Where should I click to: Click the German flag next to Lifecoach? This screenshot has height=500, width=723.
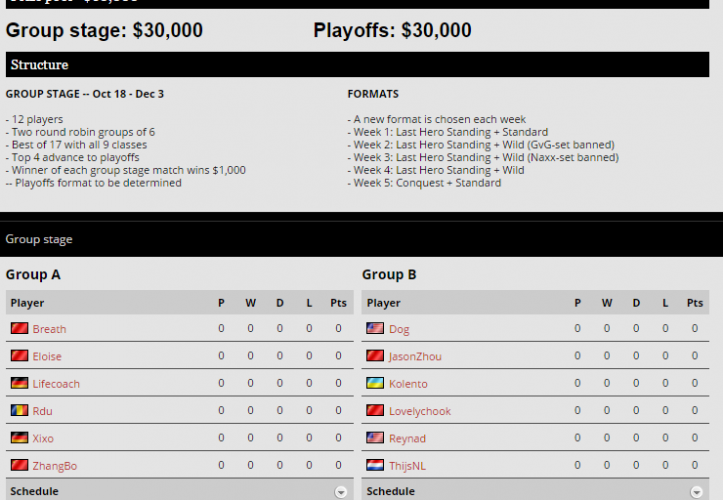(x=19, y=384)
